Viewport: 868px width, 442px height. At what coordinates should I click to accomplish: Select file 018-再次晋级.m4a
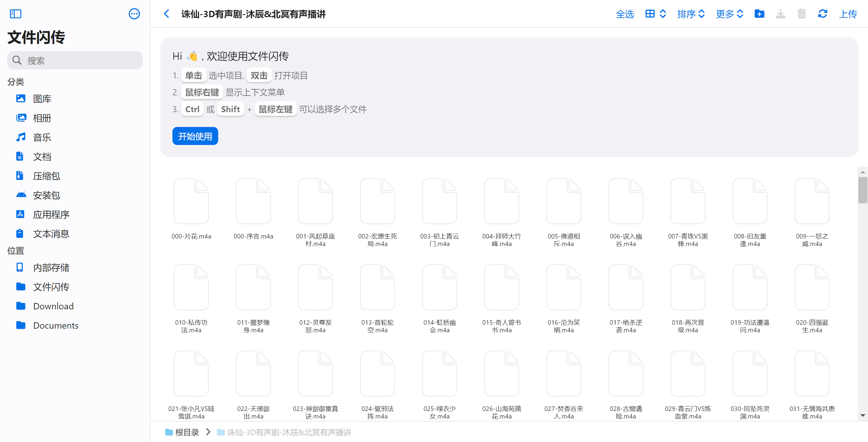[x=688, y=299]
